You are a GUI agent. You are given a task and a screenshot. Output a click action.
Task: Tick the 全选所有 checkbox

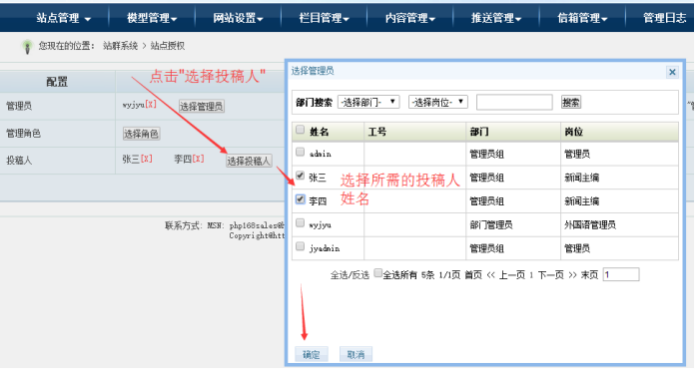378,273
